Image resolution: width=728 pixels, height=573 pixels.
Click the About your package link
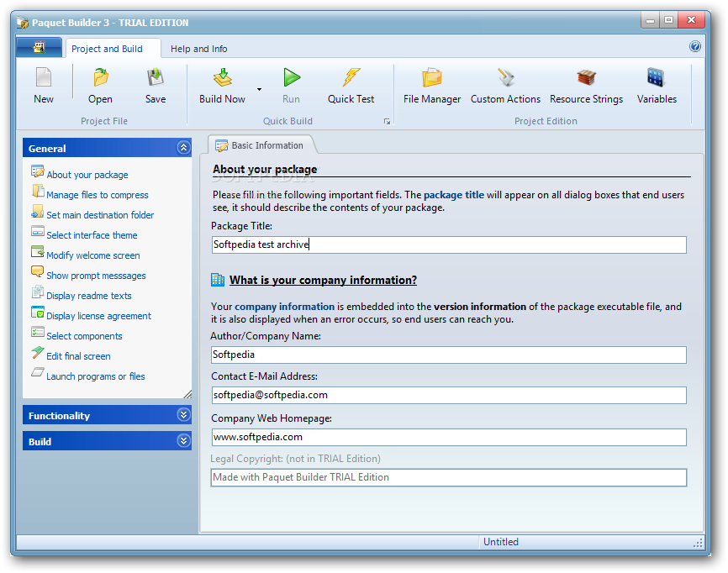pos(87,175)
